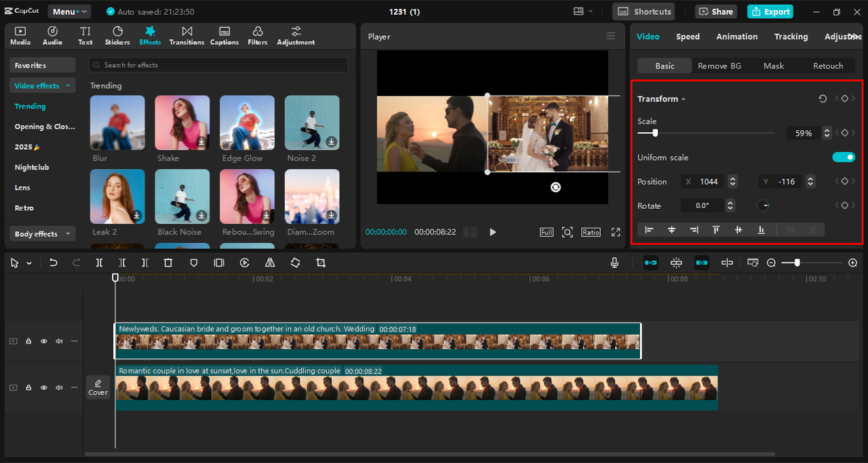Click the Crop icon in timeline toolbar
Viewport: 868px width, 463px height.
(x=321, y=262)
